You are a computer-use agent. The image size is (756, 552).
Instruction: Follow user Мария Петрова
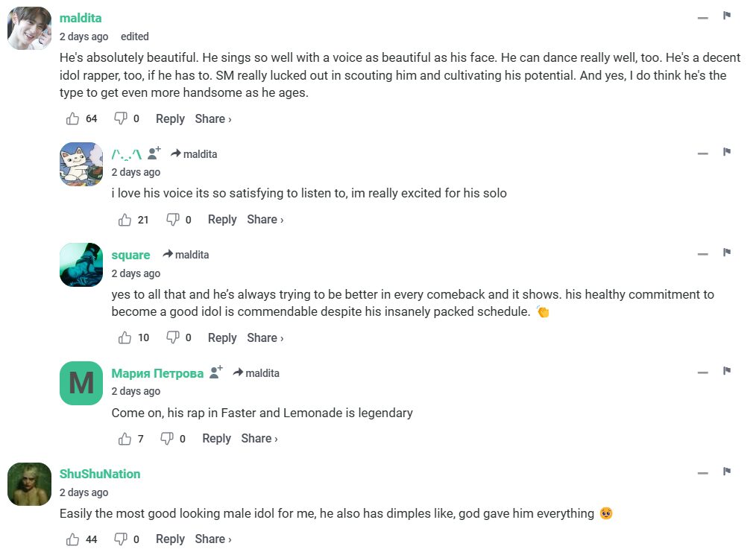tap(216, 372)
